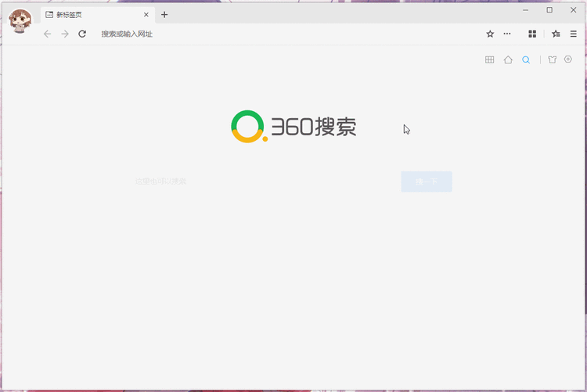Select the 新标签页 tab
This screenshot has height=392, width=587.
tap(97, 15)
